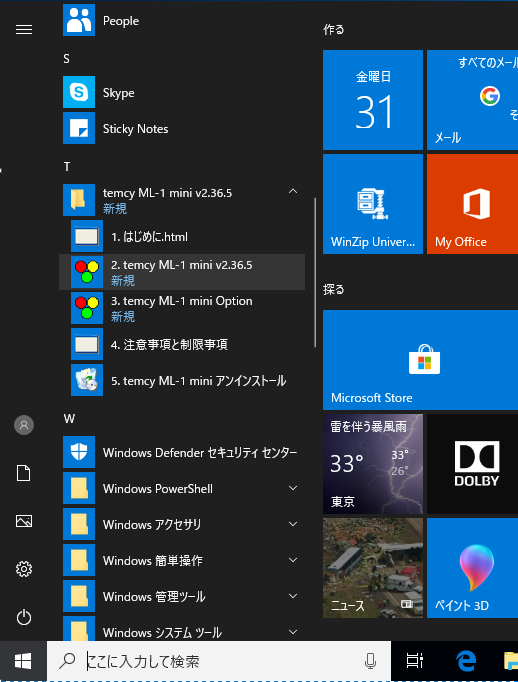Open the Microsoft Store tile

[421, 360]
